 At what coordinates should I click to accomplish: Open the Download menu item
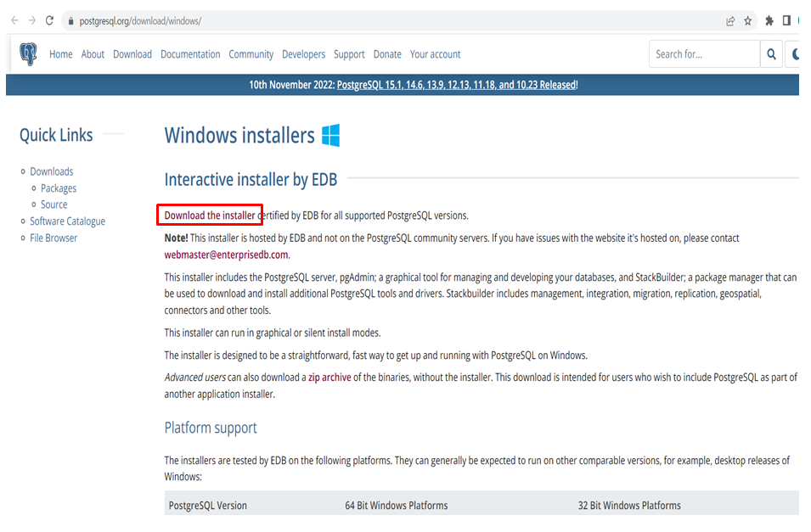[x=132, y=54]
